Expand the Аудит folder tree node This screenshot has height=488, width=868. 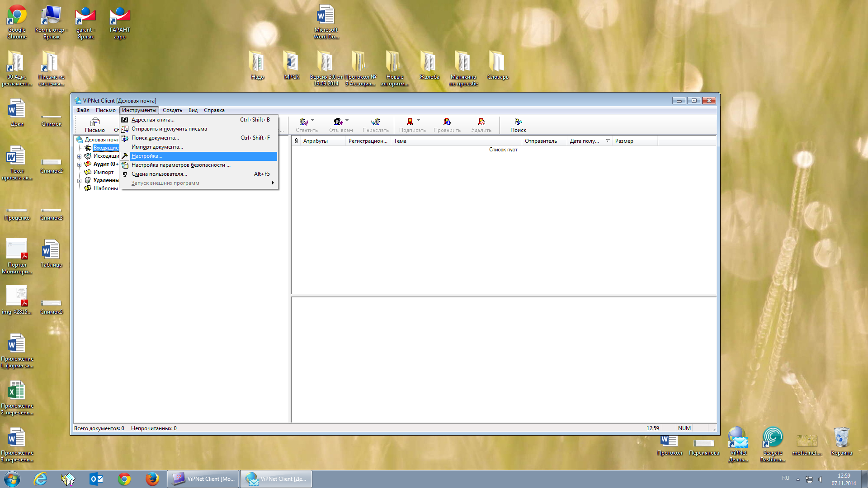coord(79,164)
